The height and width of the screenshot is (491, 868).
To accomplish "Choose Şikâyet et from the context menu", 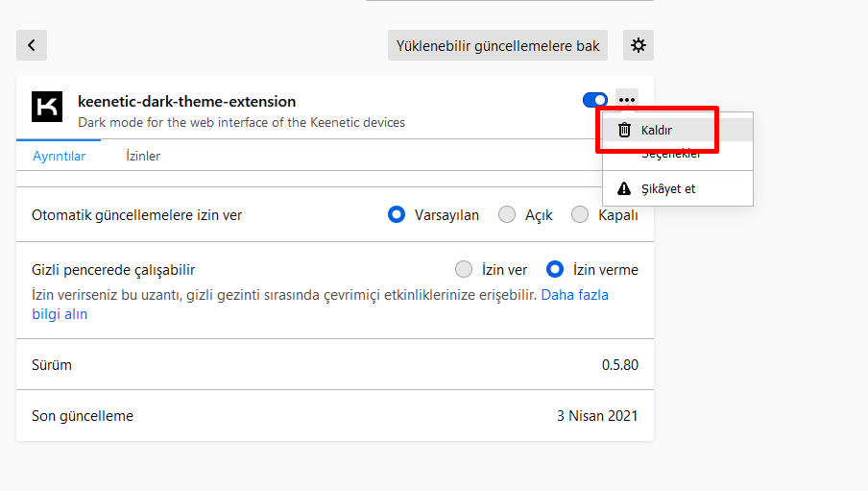I will click(x=678, y=188).
